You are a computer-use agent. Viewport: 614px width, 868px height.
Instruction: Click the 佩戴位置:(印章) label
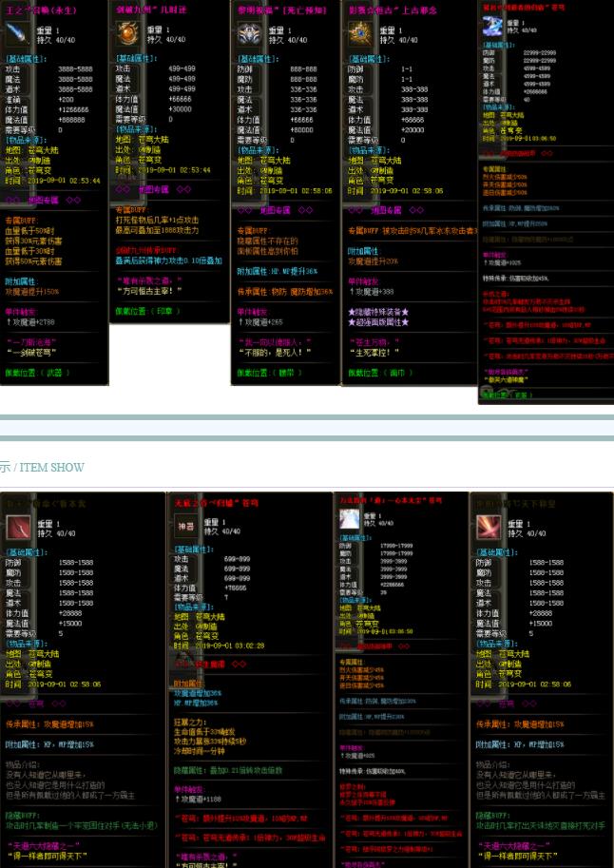tap(148, 310)
